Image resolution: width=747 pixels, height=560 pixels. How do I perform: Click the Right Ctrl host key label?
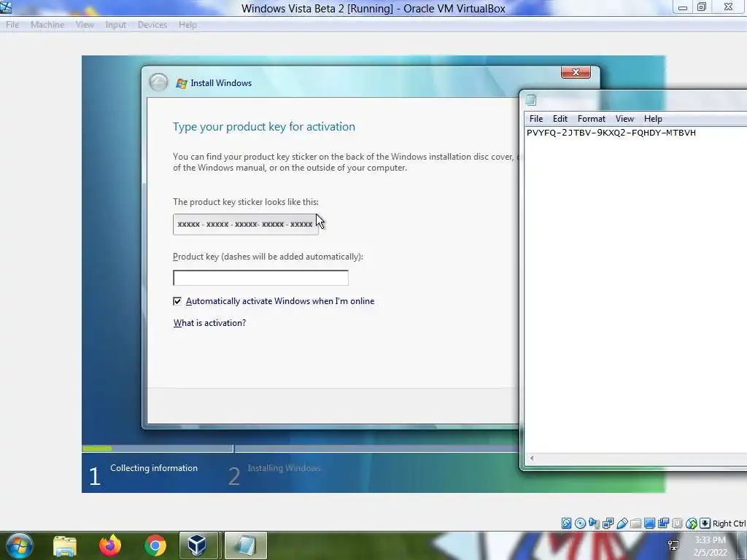729,524
